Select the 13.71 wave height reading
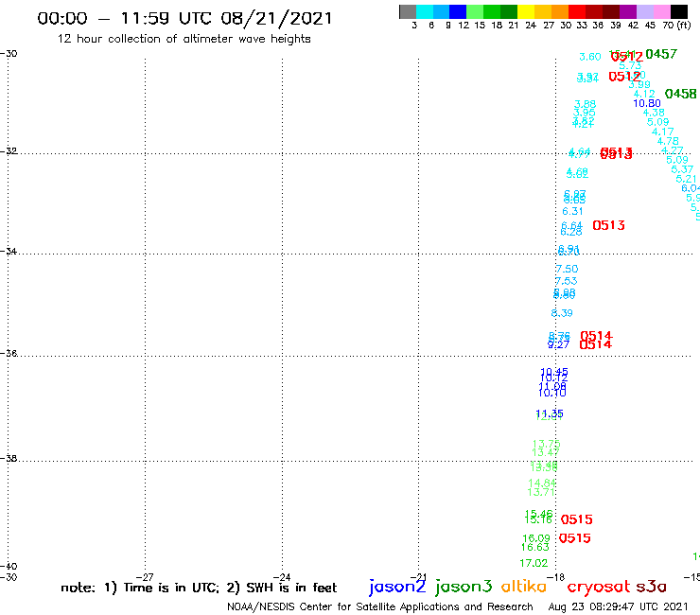The height and width of the screenshot is (615, 700). pyautogui.click(x=541, y=492)
